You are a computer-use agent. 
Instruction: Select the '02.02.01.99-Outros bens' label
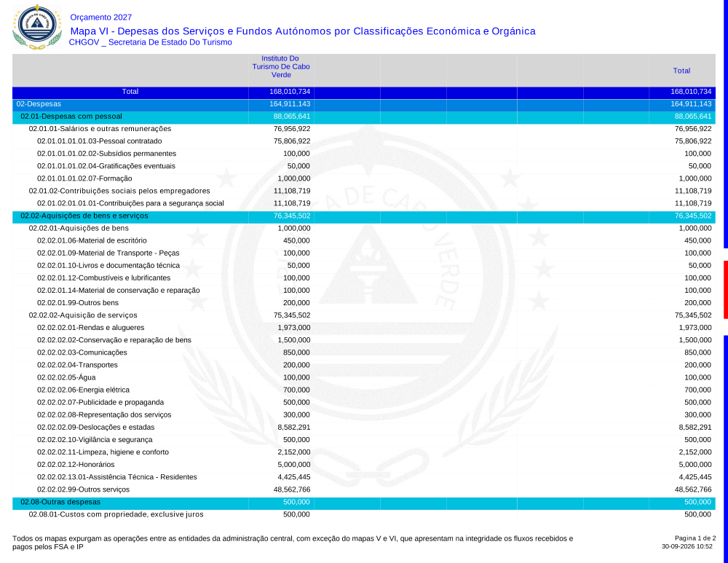point(78,303)
